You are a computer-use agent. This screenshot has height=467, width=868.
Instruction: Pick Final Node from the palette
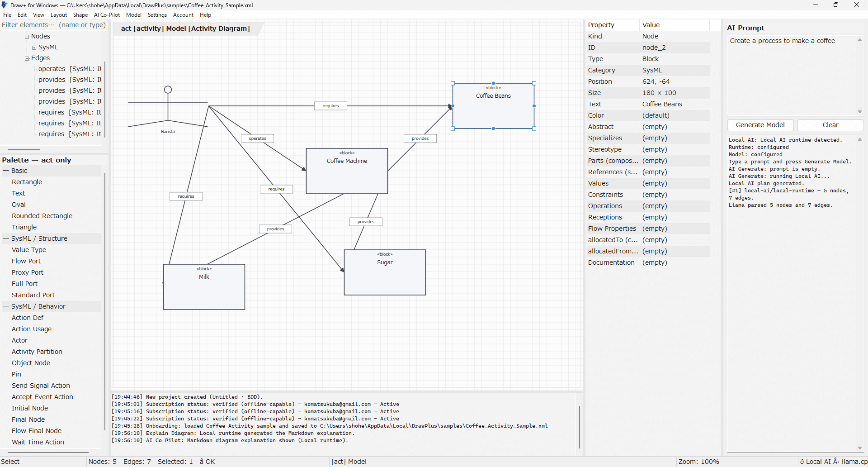point(28,419)
